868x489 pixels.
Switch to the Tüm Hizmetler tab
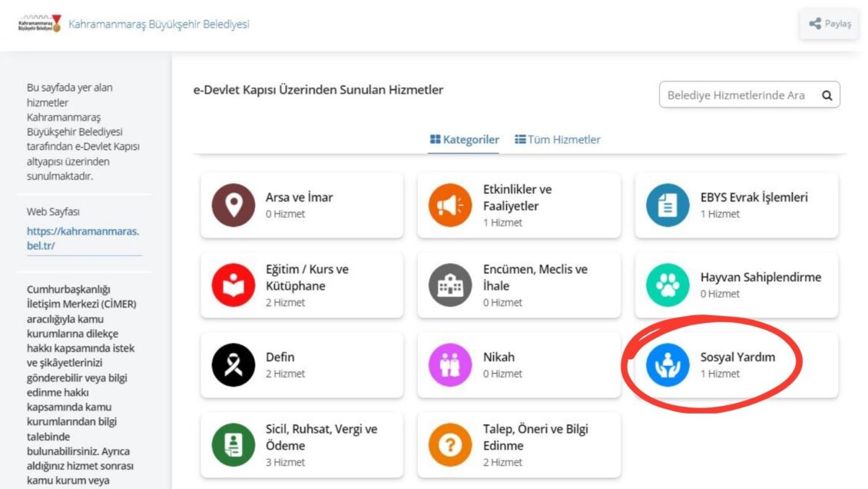point(558,140)
